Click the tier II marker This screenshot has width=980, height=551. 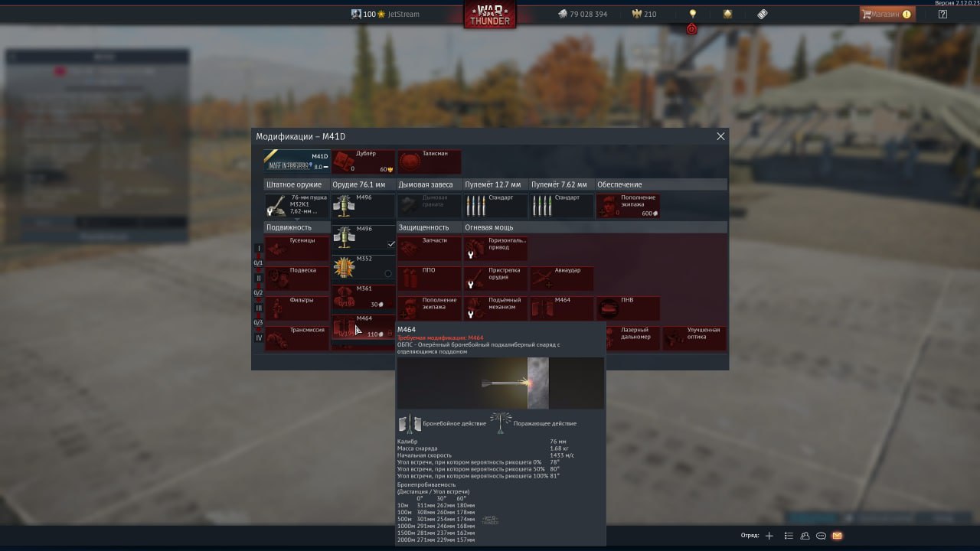(x=259, y=279)
